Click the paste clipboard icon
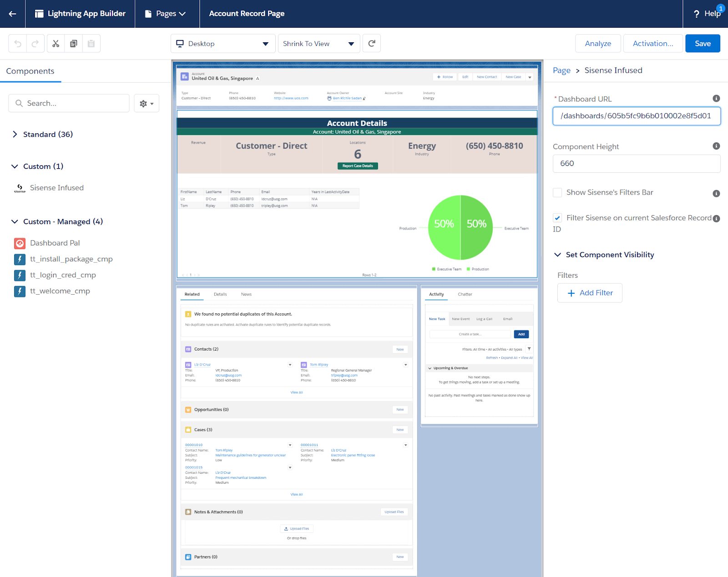Viewport: 728px width, 577px height. point(91,44)
